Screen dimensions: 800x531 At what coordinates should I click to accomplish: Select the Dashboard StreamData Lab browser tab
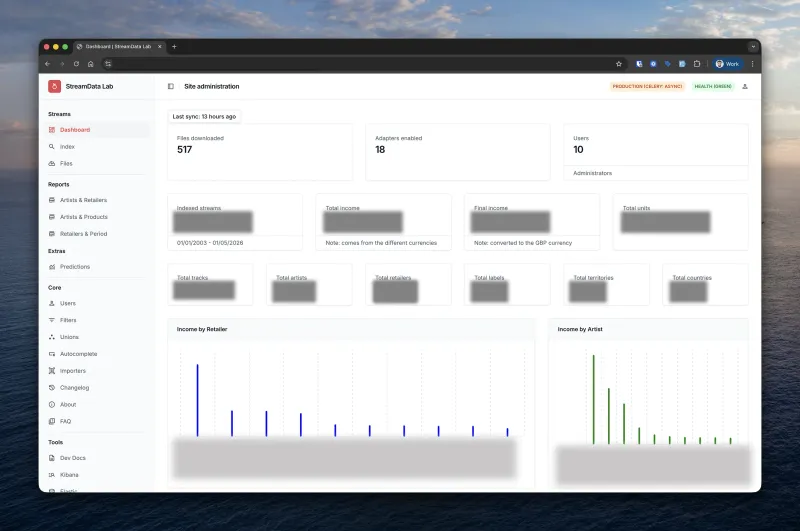click(118, 46)
